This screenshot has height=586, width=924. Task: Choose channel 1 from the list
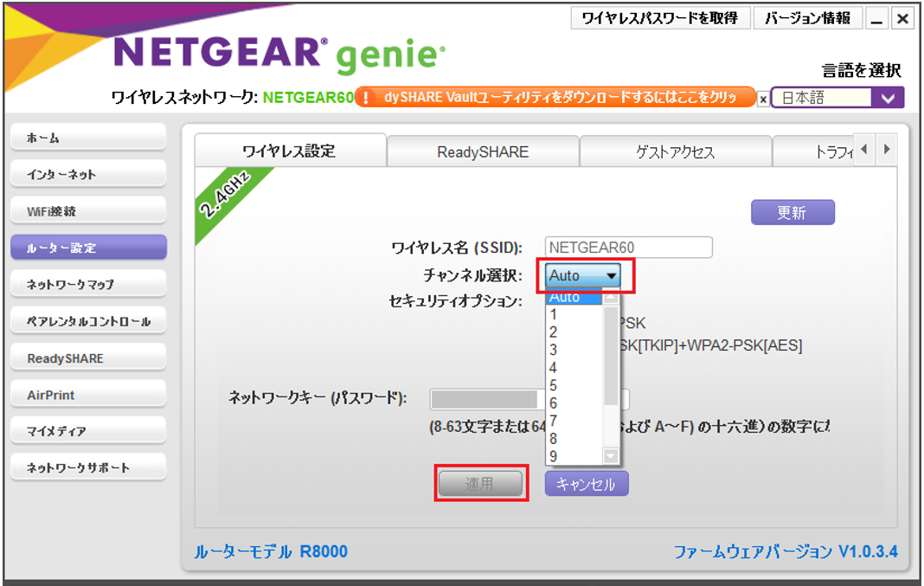574,314
